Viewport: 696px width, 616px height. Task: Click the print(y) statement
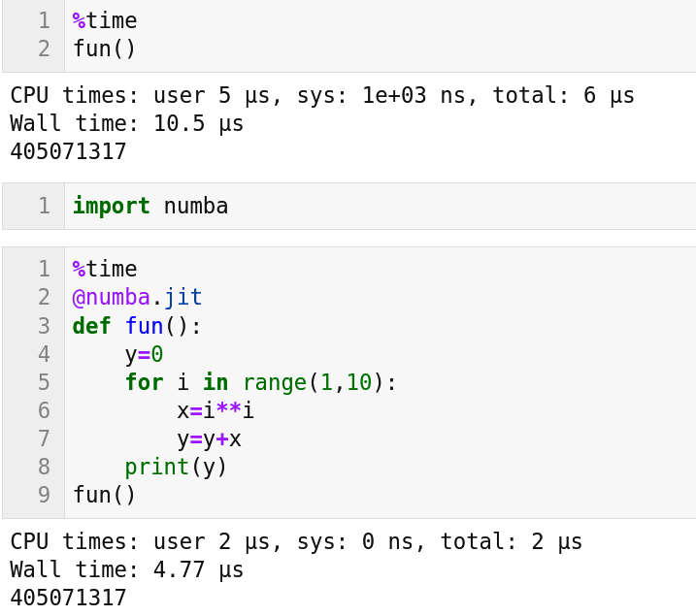(x=176, y=467)
